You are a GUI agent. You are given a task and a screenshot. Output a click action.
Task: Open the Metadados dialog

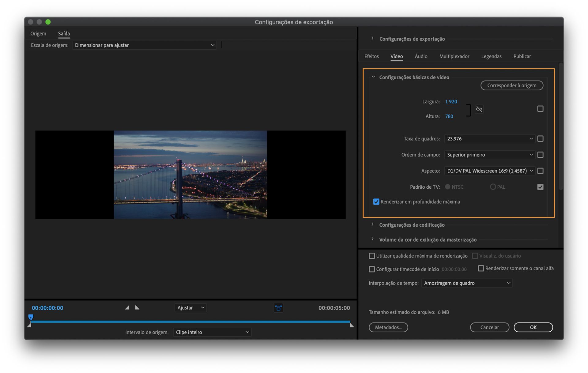click(388, 327)
